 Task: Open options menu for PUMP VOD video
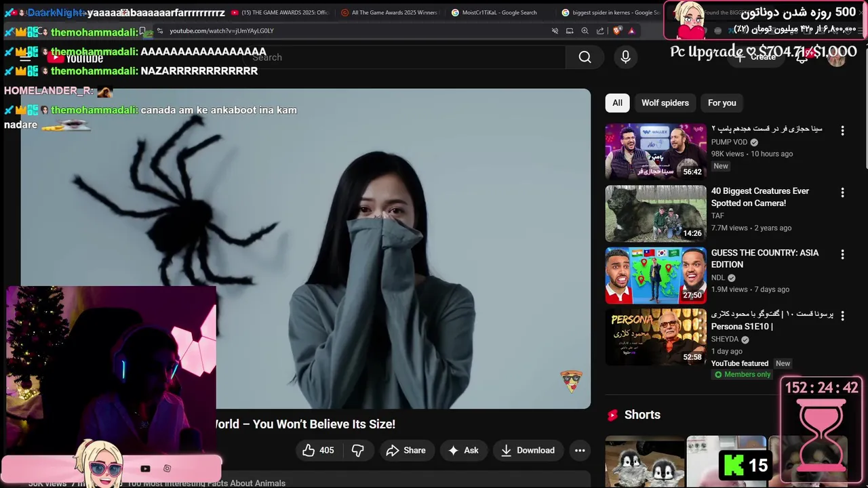842,131
